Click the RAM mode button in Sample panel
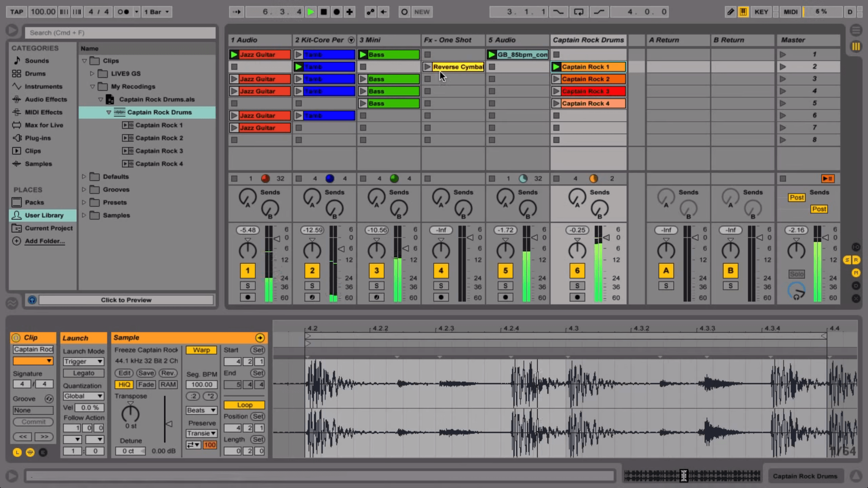Screen dimensions: 868x488 click(168, 385)
